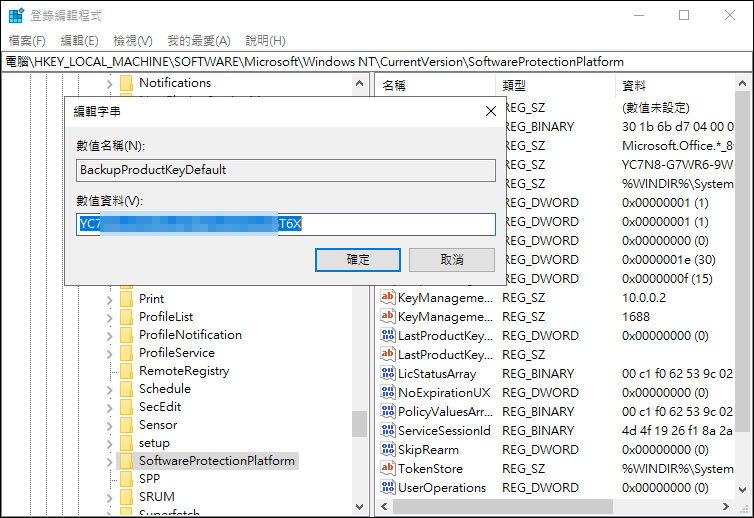Click the ProfileList folder icon
The image size is (754, 518).
point(126,317)
